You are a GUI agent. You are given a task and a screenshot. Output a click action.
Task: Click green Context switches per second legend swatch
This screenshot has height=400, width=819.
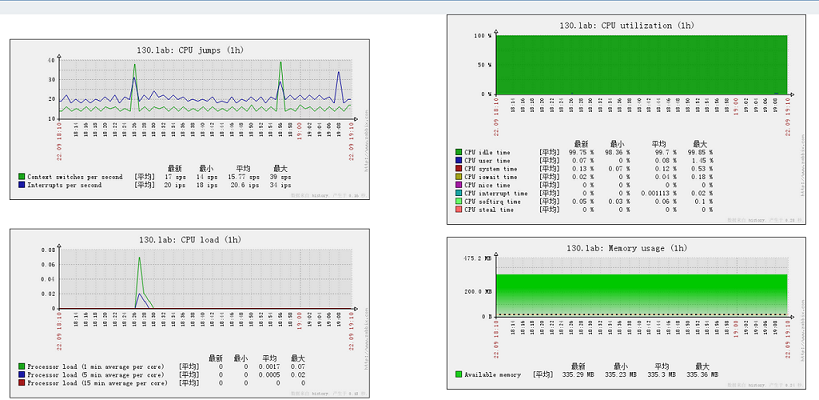pyautogui.click(x=22, y=177)
